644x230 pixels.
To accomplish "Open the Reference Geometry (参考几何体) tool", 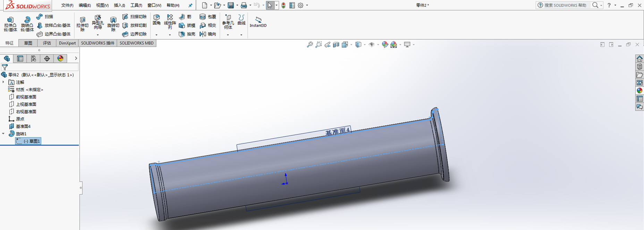I will pos(228,21).
